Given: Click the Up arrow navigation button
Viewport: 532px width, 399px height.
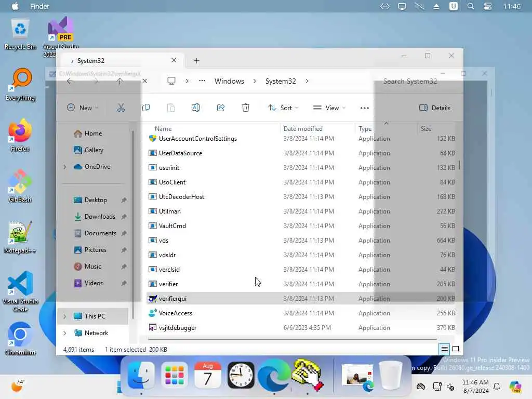Looking at the screenshot, I should coord(120,81).
